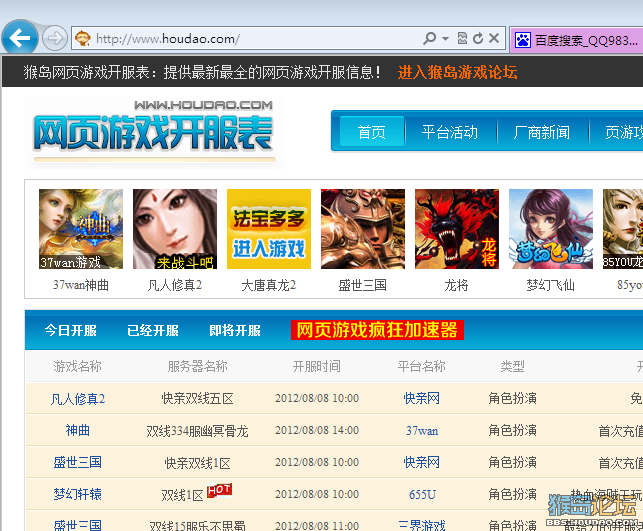
Task: Switch to the 已经开服 tab
Action: click(153, 330)
